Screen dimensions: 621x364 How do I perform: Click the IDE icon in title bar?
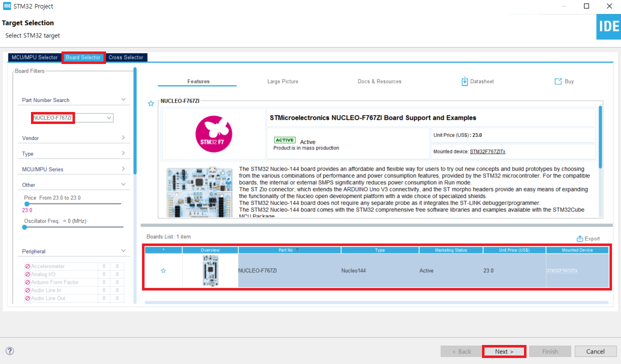[7, 6]
